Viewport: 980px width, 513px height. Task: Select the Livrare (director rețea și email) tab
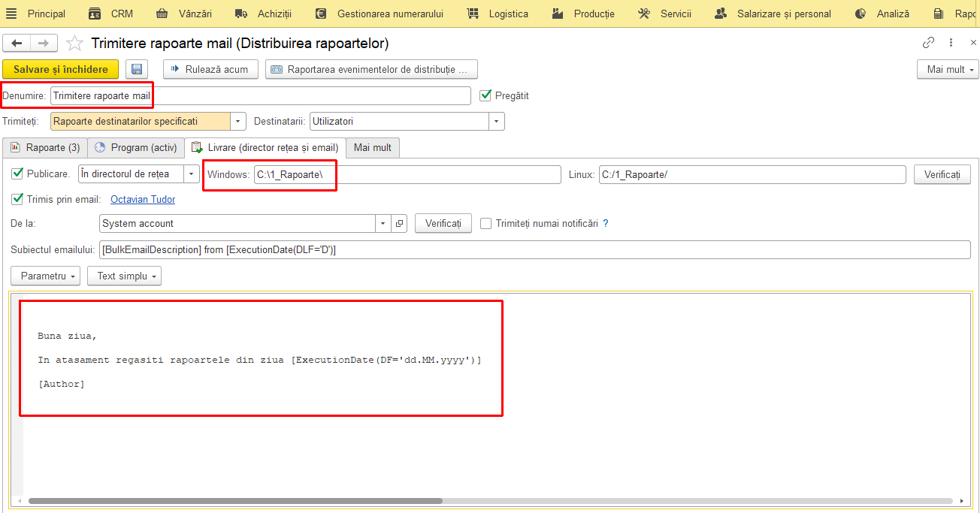tap(265, 147)
